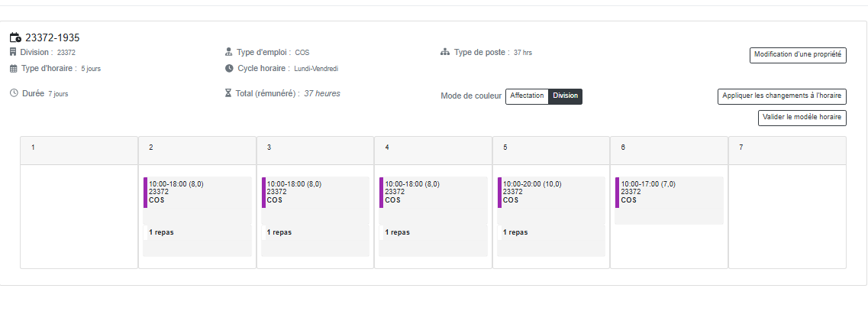Click the calendar icon beside 23372-1935

(15, 37)
